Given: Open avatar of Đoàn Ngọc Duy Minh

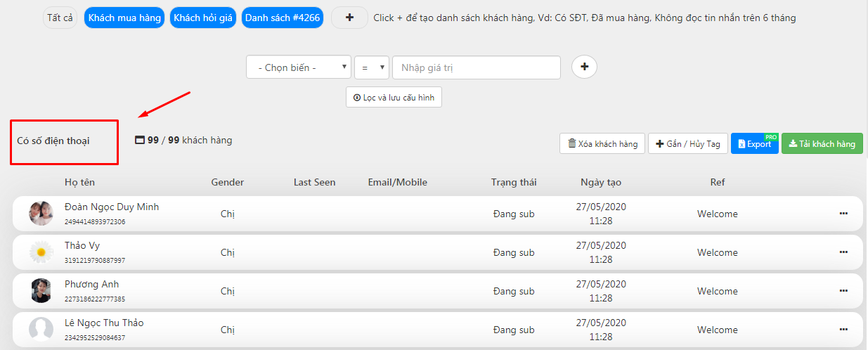Looking at the screenshot, I should [x=41, y=214].
